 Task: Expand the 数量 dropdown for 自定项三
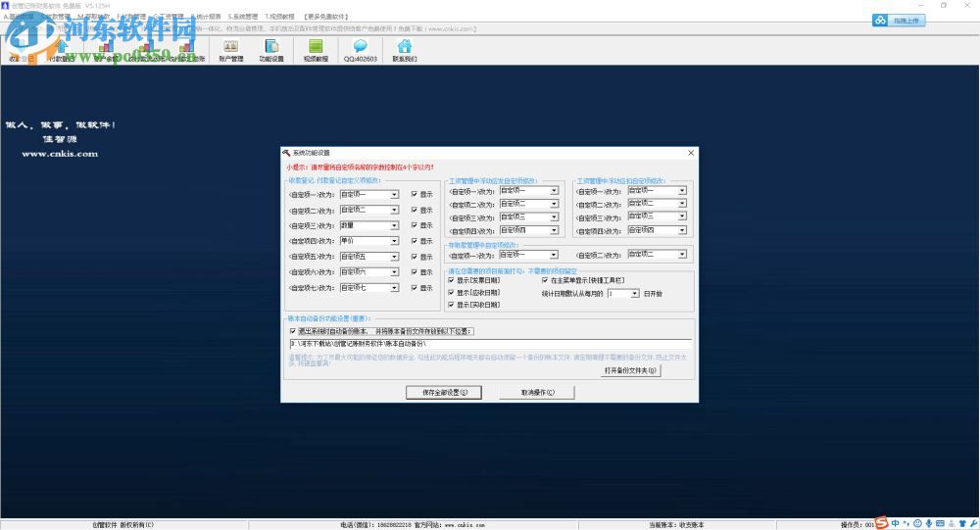394,225
